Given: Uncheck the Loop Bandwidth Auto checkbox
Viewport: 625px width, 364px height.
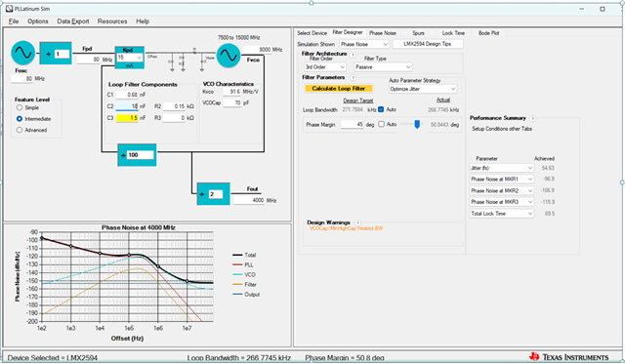Looking at the screenshot, I should [381, 109].
